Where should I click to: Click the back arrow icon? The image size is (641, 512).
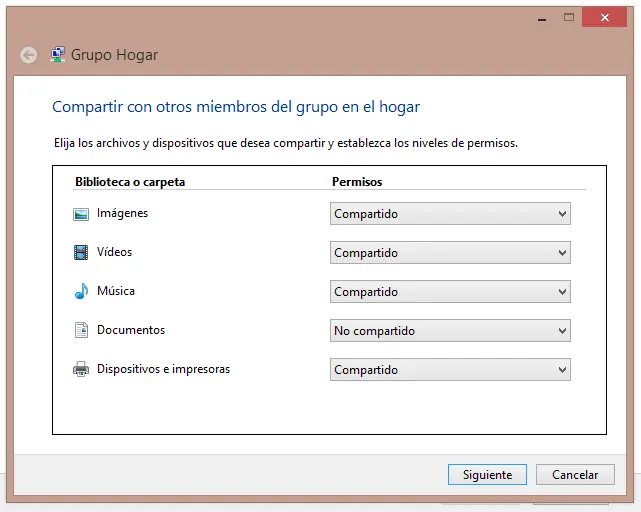pos(29,55)
